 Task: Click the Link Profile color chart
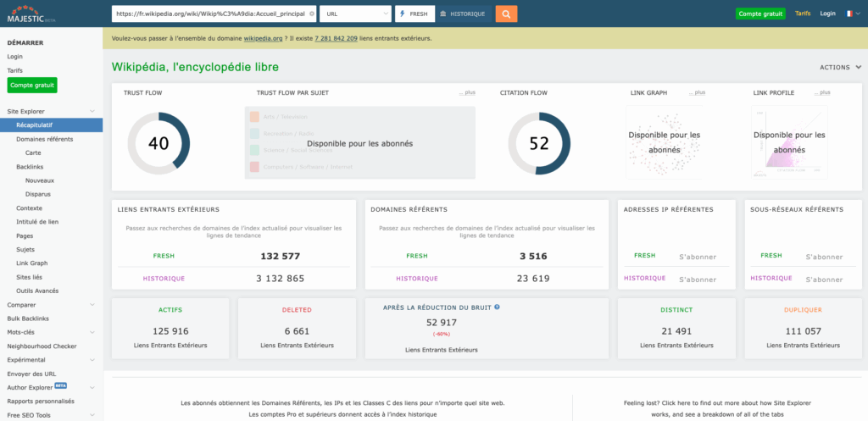point(789,142)
